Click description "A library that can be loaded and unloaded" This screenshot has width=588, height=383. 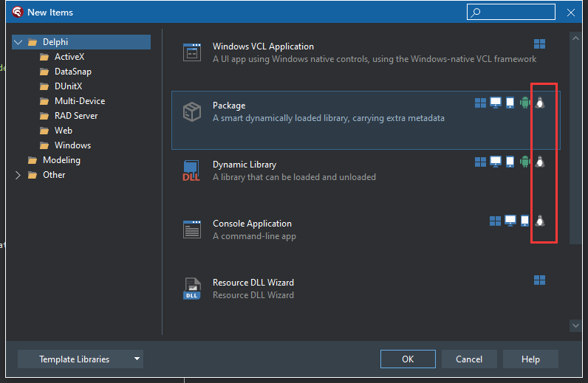[295, 177]
